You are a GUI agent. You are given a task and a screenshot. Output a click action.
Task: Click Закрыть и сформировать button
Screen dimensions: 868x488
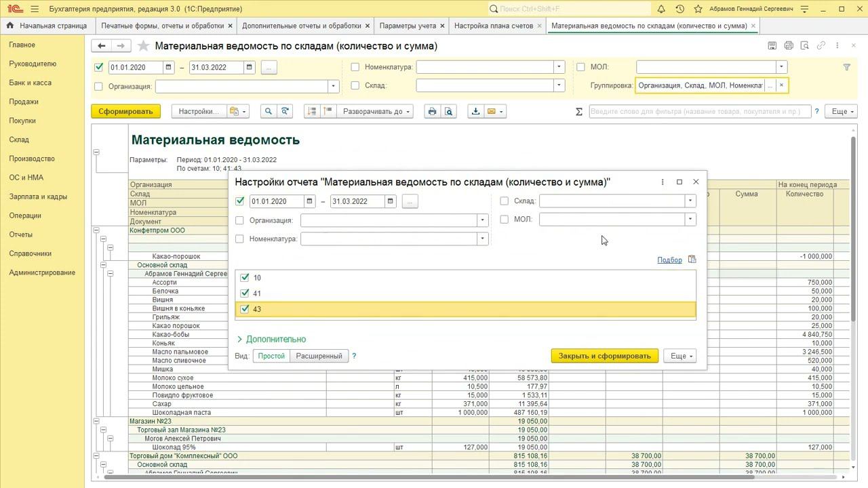[x=604, y=356]
